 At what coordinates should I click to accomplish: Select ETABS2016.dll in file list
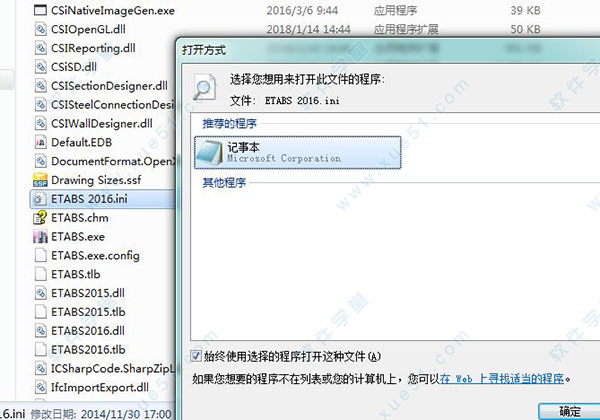[88, 331]
